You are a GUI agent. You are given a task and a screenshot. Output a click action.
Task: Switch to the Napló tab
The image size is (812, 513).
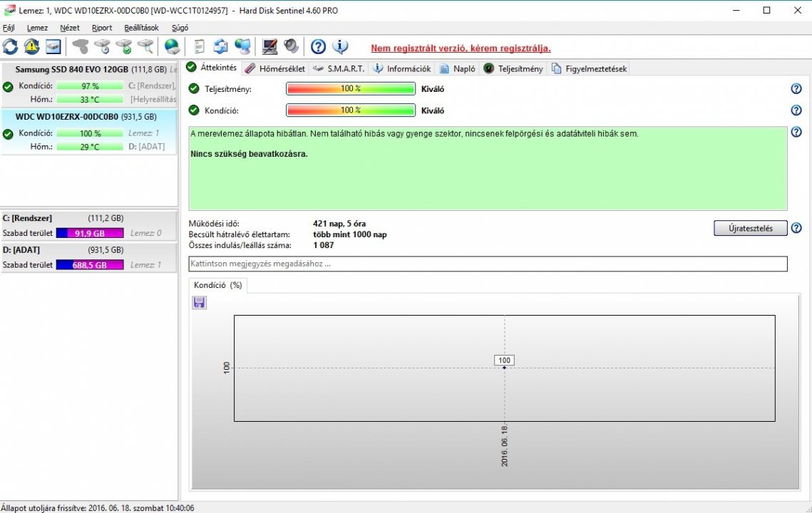(x=457, y=68)
